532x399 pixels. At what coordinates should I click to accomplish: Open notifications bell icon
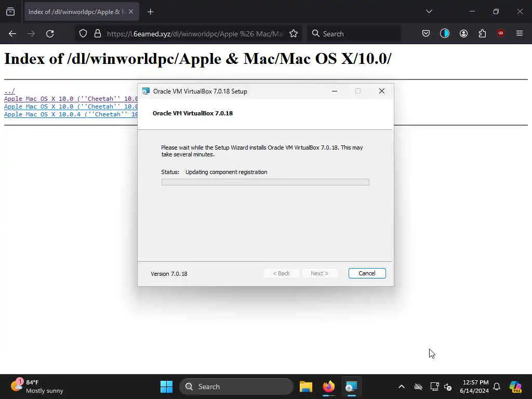click(x=497, y=387)
